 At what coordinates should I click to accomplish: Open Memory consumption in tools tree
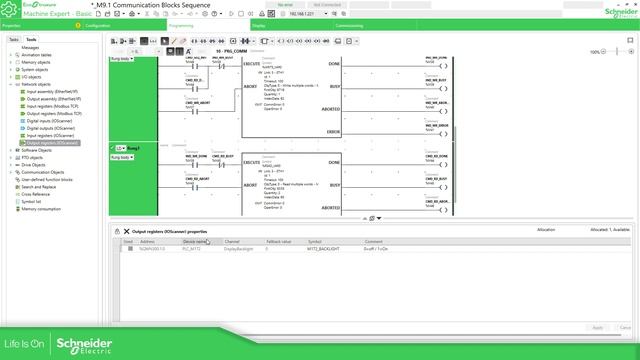pos(41,209)
